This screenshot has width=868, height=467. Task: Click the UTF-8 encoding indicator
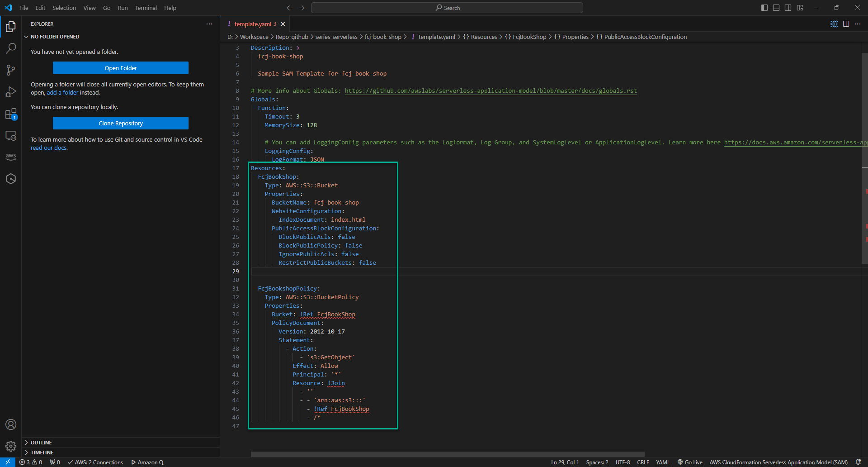point(623,462)
